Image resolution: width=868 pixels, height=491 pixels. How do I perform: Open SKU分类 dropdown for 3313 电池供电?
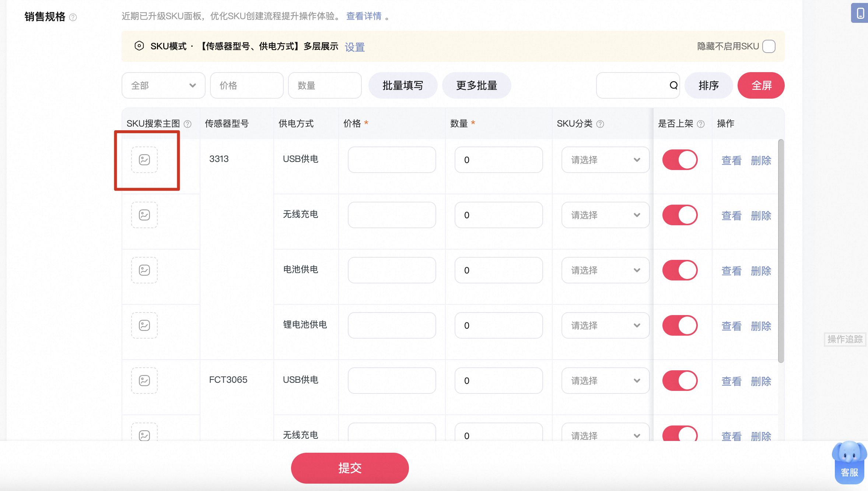coord(605,270)
